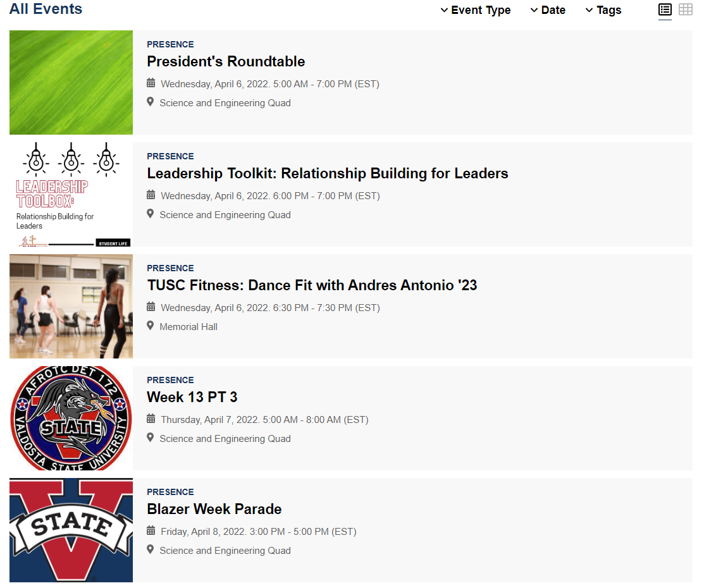Click the AFROTC DET 172 logo thumbnail
This screenshot has height=588, width=704.
[71, 418]
